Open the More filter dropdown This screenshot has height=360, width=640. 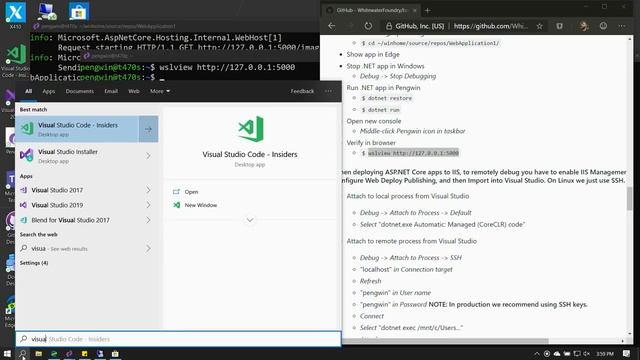(x=160, y=91)
